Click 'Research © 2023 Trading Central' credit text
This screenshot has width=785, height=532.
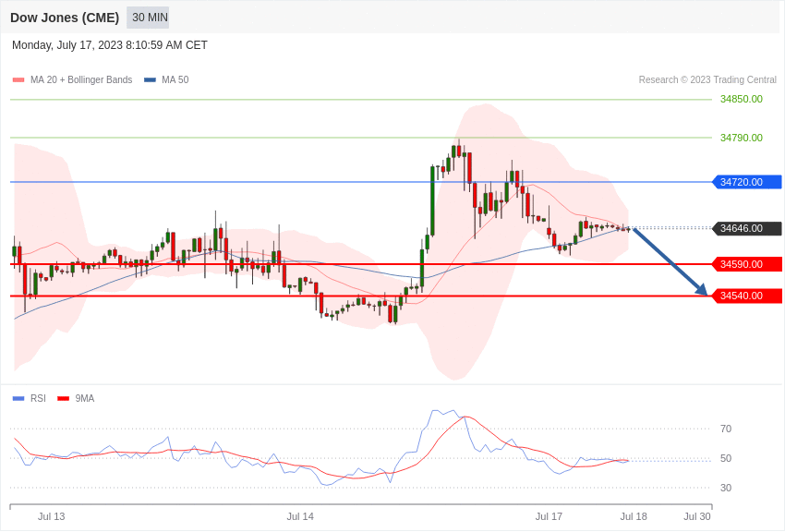click(x=707, y=80)
